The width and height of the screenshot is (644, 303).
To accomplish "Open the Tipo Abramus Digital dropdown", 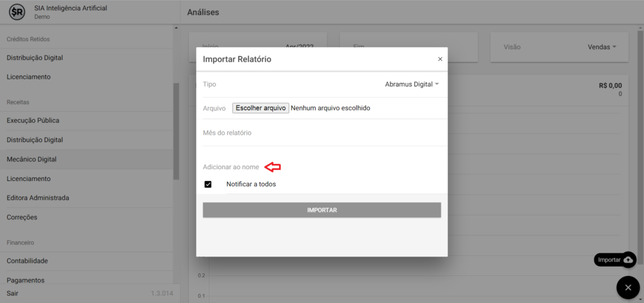I will tap(412, 84).
